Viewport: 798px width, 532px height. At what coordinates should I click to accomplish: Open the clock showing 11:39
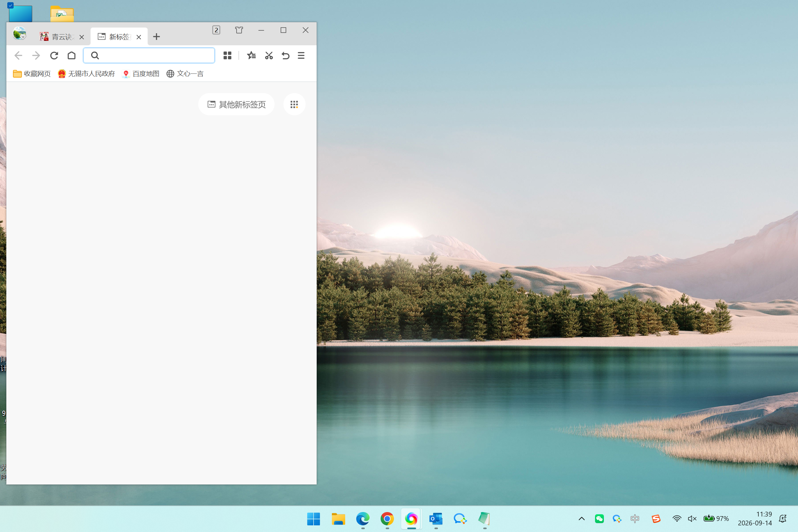[755, 518]
